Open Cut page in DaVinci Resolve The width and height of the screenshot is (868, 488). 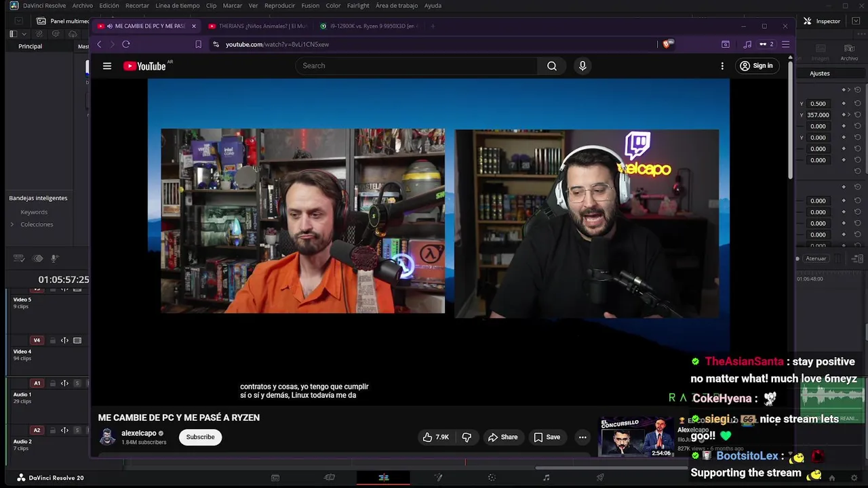[330, 478]
